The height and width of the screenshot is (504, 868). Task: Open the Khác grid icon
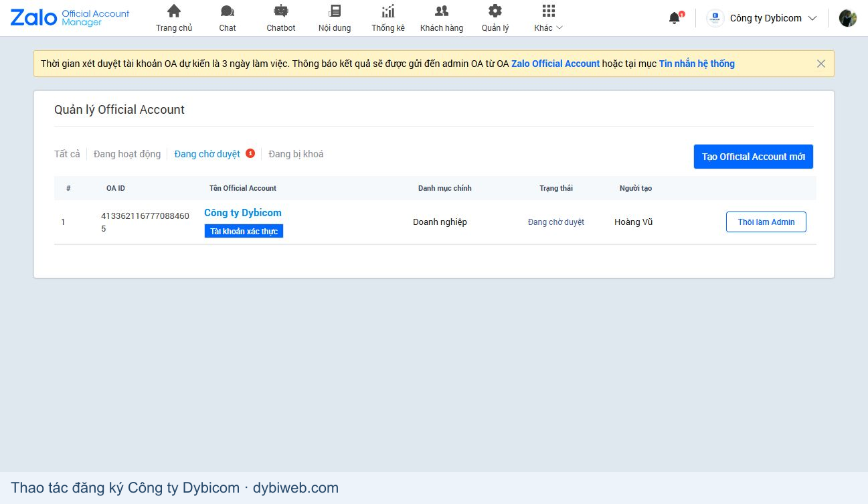[x=549, y=11]
